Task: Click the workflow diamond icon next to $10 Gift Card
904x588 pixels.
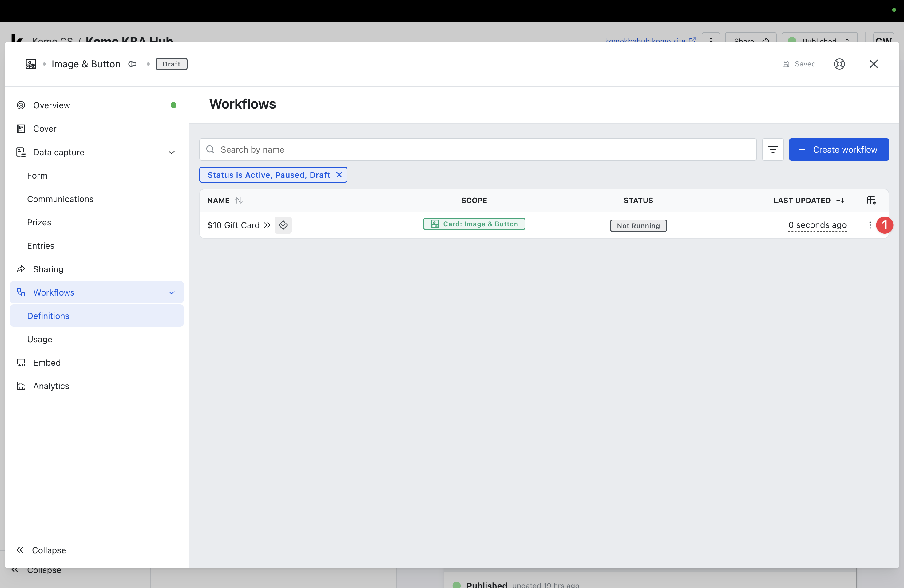Action: click(x=283, y=225)
